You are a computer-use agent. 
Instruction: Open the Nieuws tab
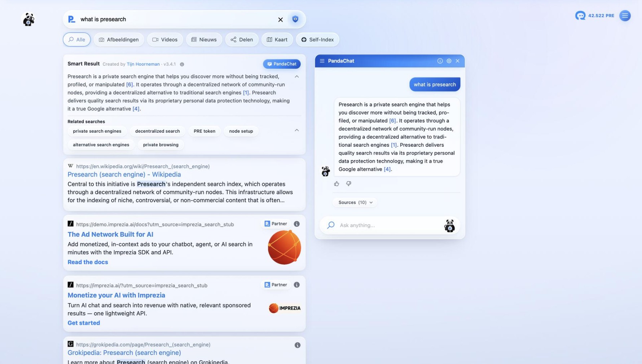[x=204, y=40]
